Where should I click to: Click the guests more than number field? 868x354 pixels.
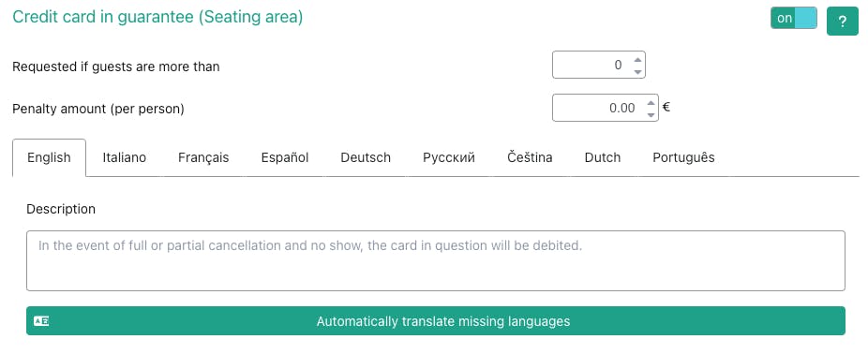pyautogui.click(x=599, y=66)
